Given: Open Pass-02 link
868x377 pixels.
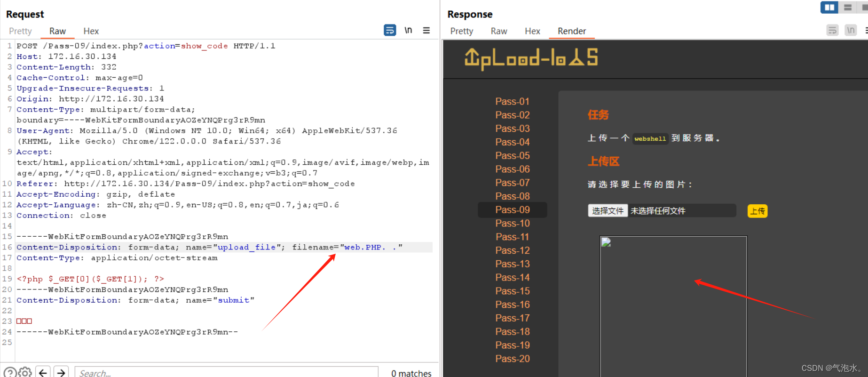Looking at the screenshot, I should (512, 115).
